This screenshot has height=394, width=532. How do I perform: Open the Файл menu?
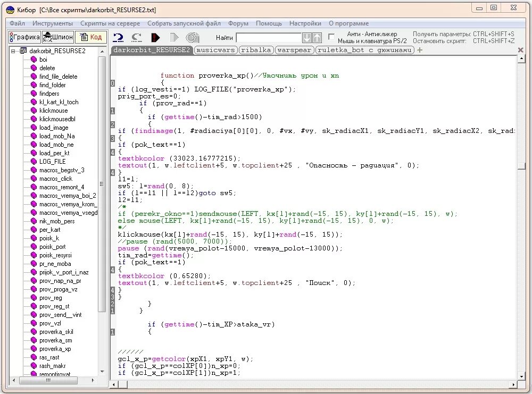[17, 23]
